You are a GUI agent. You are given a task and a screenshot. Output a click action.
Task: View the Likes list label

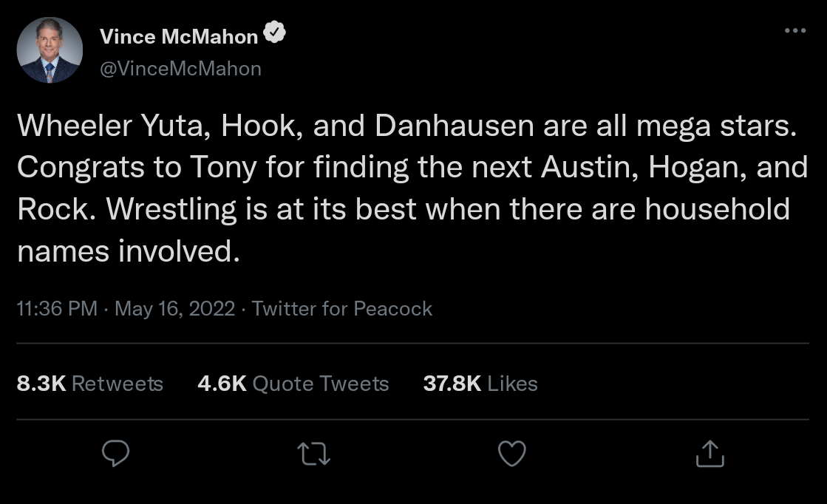[513, 384]
